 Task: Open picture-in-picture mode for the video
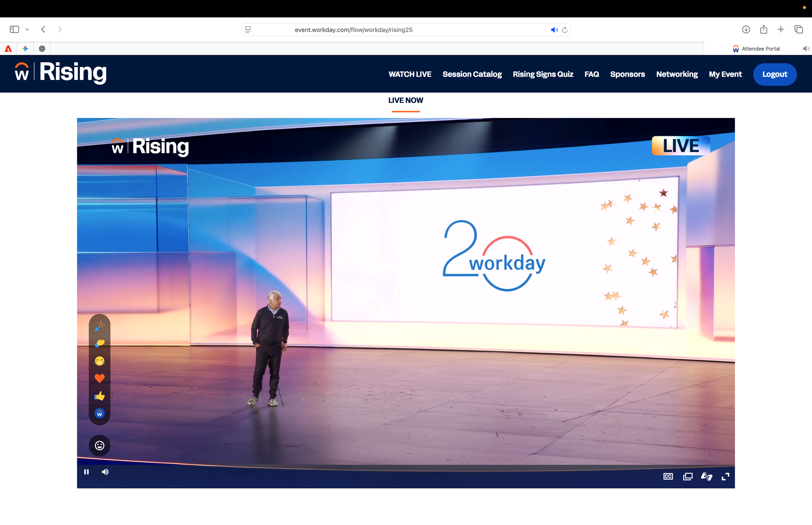click(x=688, y=476)
